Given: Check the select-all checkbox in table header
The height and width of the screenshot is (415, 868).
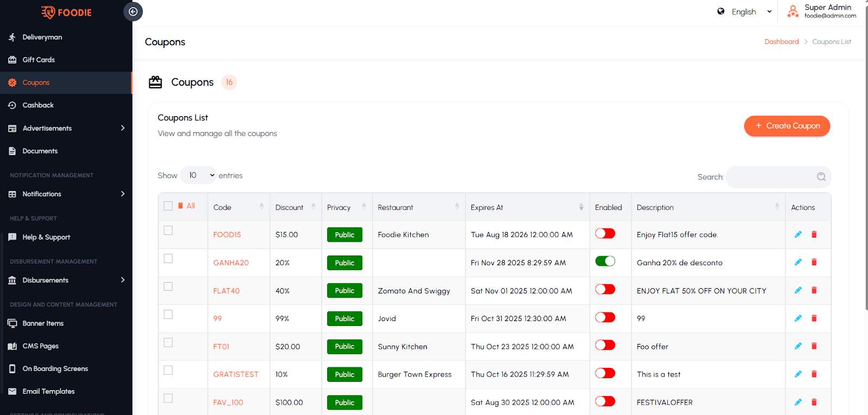Looking at the screenshot, I should [168, 206].
